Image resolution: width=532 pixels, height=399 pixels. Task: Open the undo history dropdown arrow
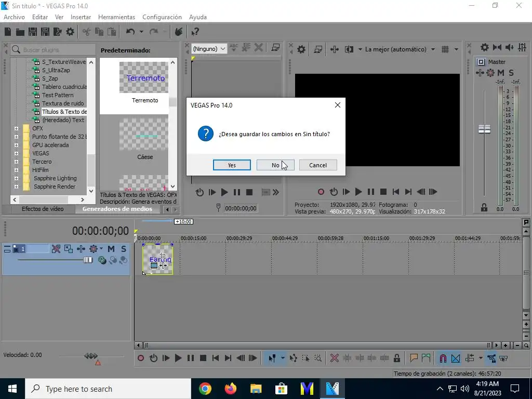[x=141, y=32]
